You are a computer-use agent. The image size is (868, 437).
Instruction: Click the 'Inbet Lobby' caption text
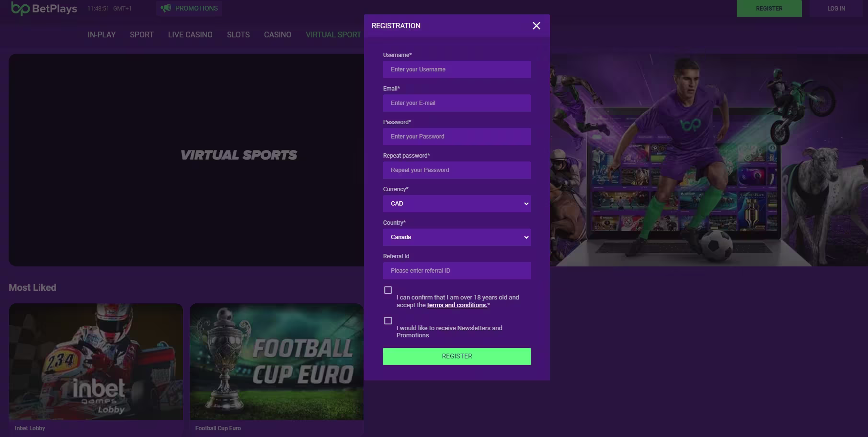30,428
